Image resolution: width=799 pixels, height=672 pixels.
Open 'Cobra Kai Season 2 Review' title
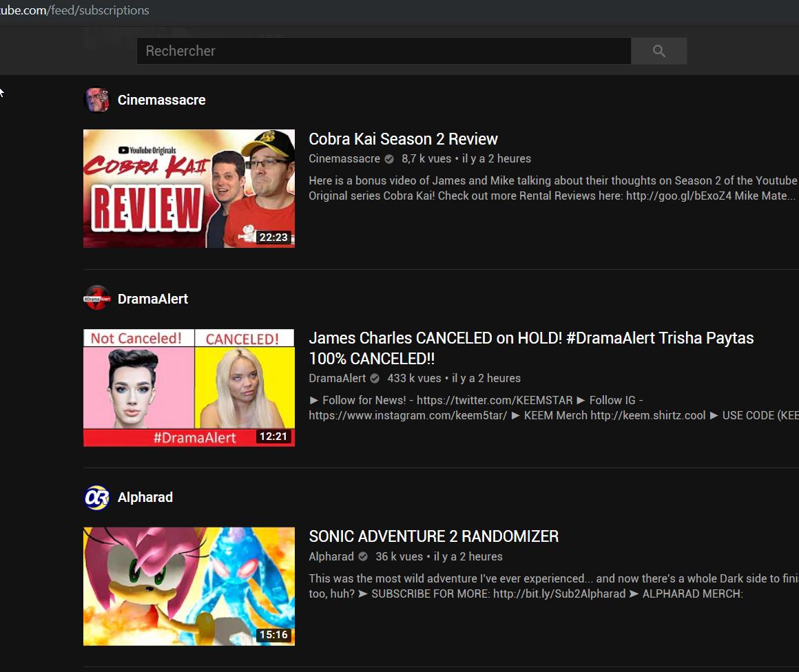[403, 139]
